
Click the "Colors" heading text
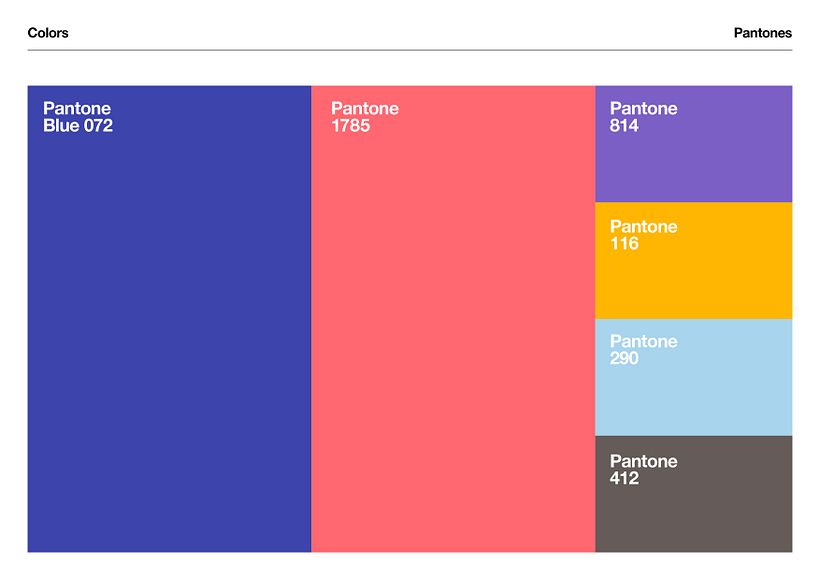point(48,33)
